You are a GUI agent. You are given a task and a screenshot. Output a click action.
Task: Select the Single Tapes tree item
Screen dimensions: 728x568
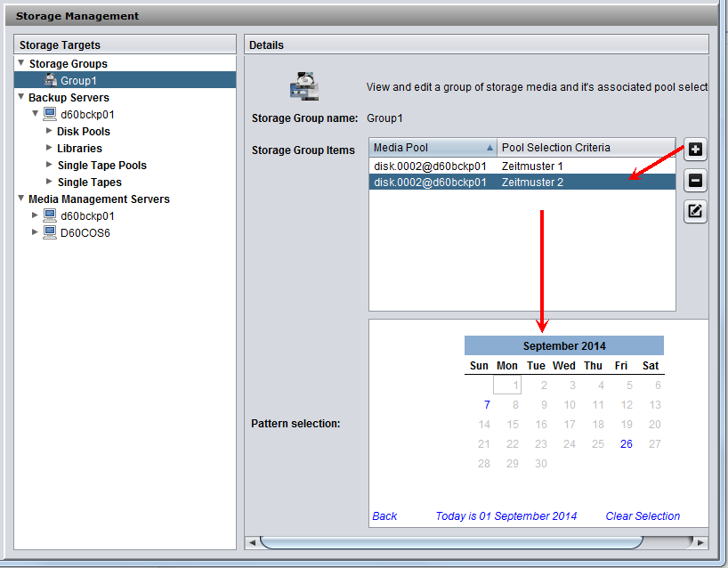pos(90,182)
